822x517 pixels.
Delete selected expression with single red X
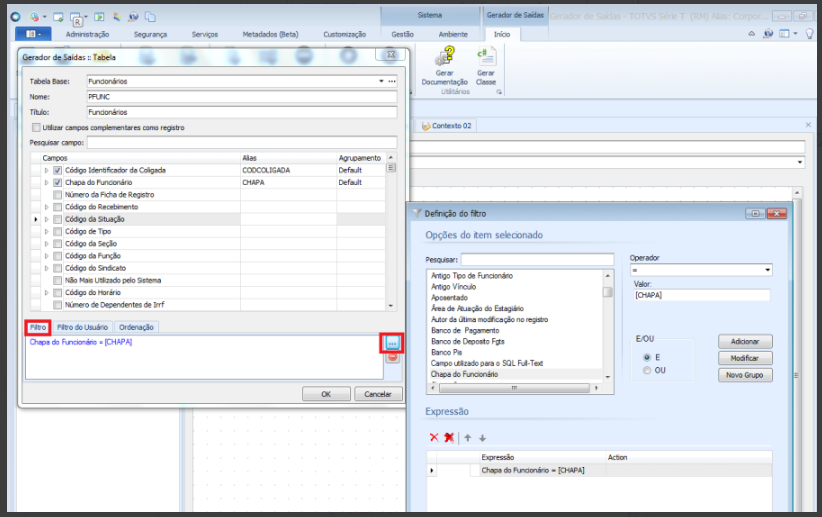click(434, 437)
